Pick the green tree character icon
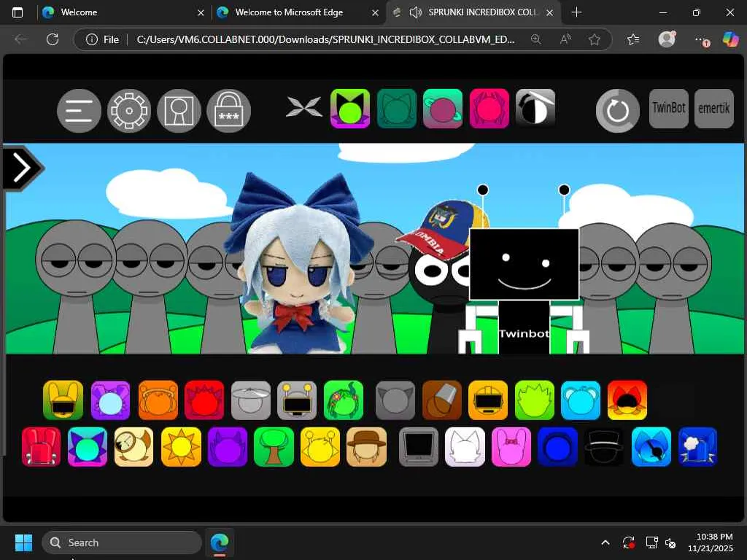 [274, 447]
